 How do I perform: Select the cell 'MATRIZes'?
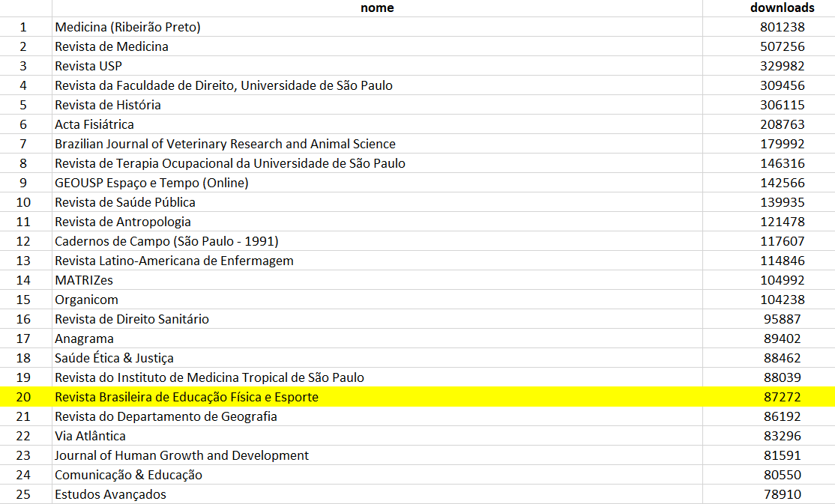pos(377,280)
